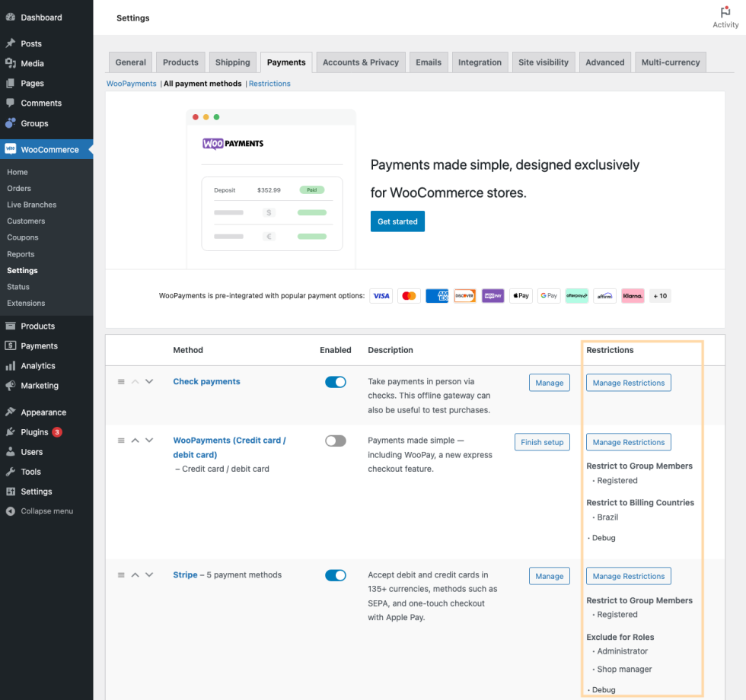This screenshot has height=700, width=746.
Task: Open the Check payments method link
Action: pyautogui.click(x=206, y=381)
